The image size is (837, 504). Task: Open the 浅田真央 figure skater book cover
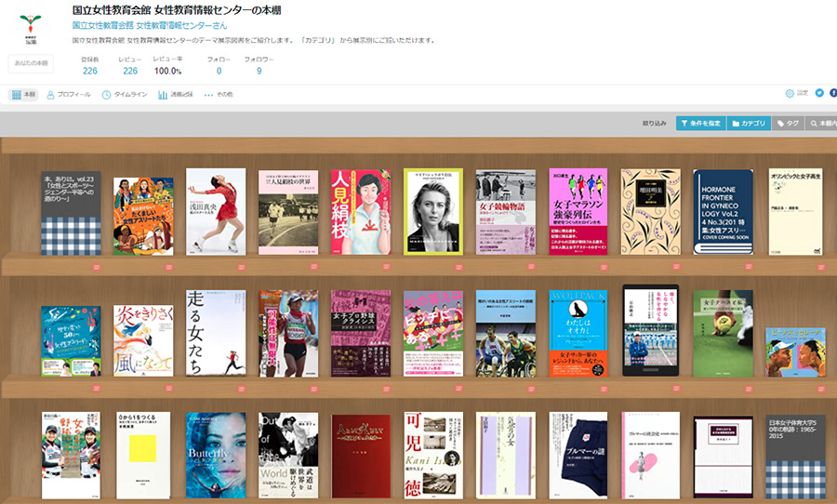coord(216,211)
